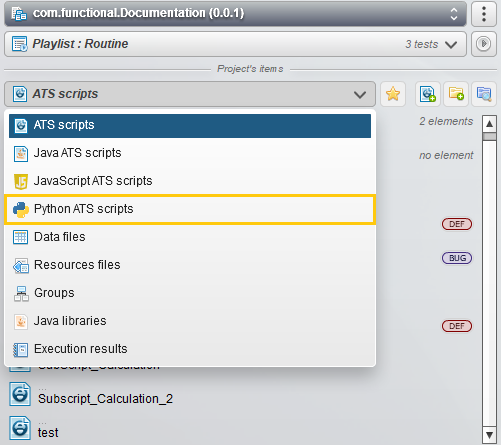Open the Subscript_Calculation_2 script
The image size is (501, 445).
105,399
